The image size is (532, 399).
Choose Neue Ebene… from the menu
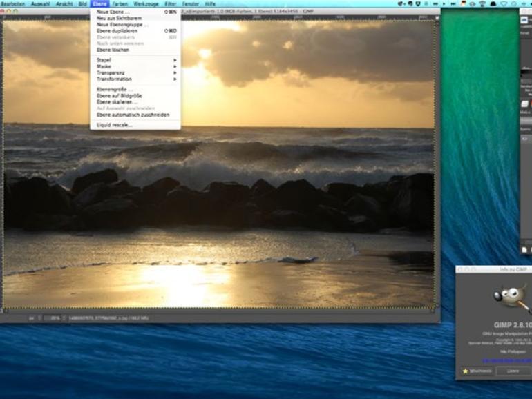[x=135, y=12]
